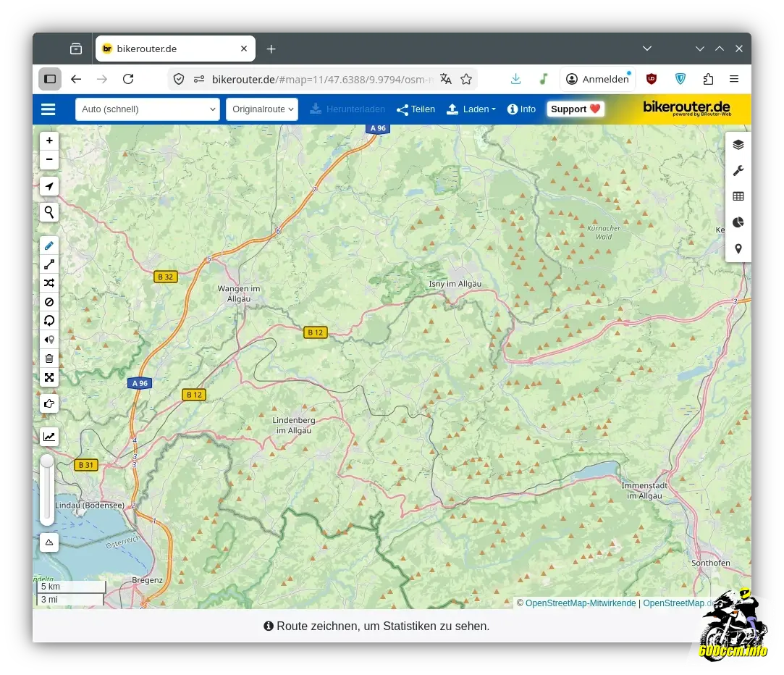Screen dimensions: 784x675
Task: Open the OpenStreetMap-Mitwirkende link
Action: coord(581,603)
